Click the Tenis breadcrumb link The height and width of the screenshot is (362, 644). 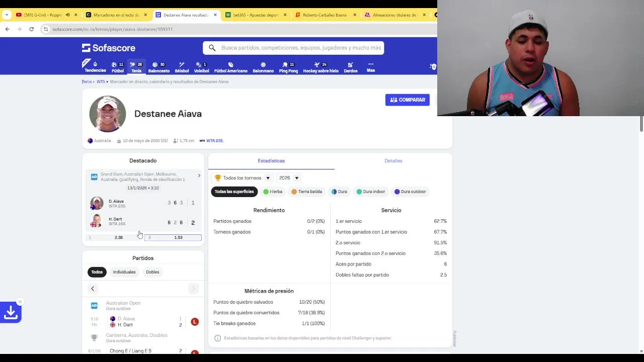tap(87, 81)
